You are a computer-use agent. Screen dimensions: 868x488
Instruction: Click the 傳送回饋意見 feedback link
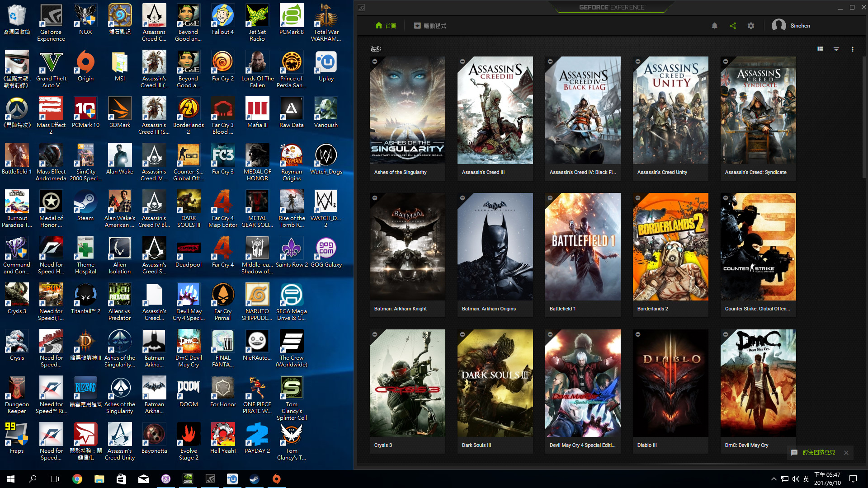[x=819, y=452]
